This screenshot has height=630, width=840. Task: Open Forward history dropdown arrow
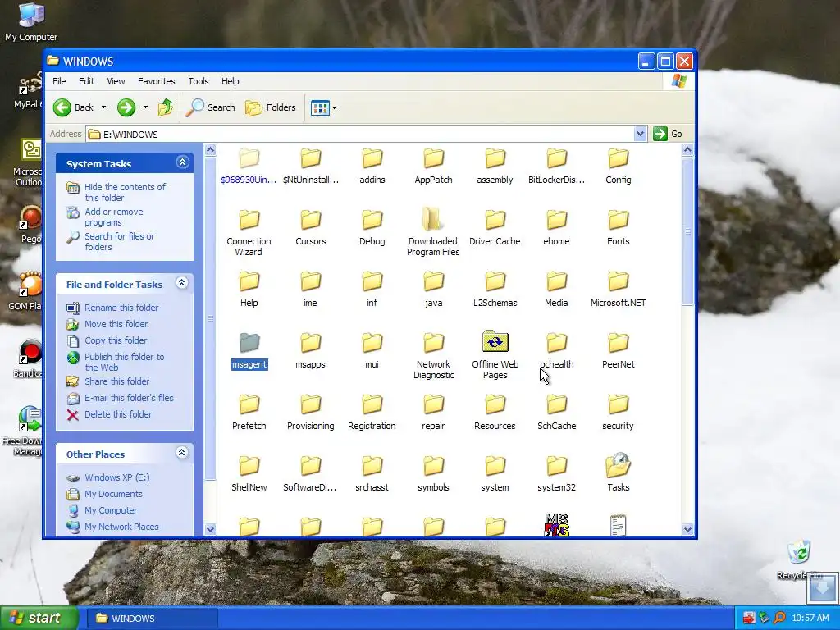tap(145, 107)
